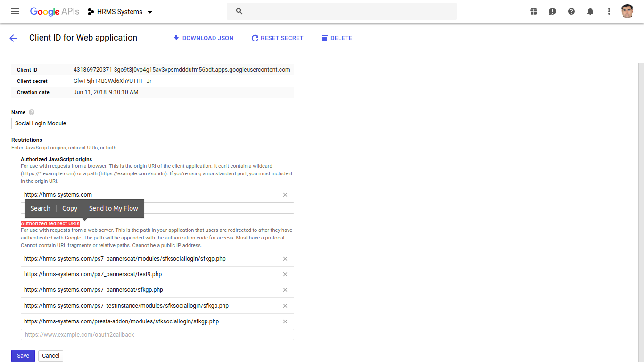Click the page title Client ID for Web application
The height and width of the screenshot is (362, 644).
click(83, 38)
